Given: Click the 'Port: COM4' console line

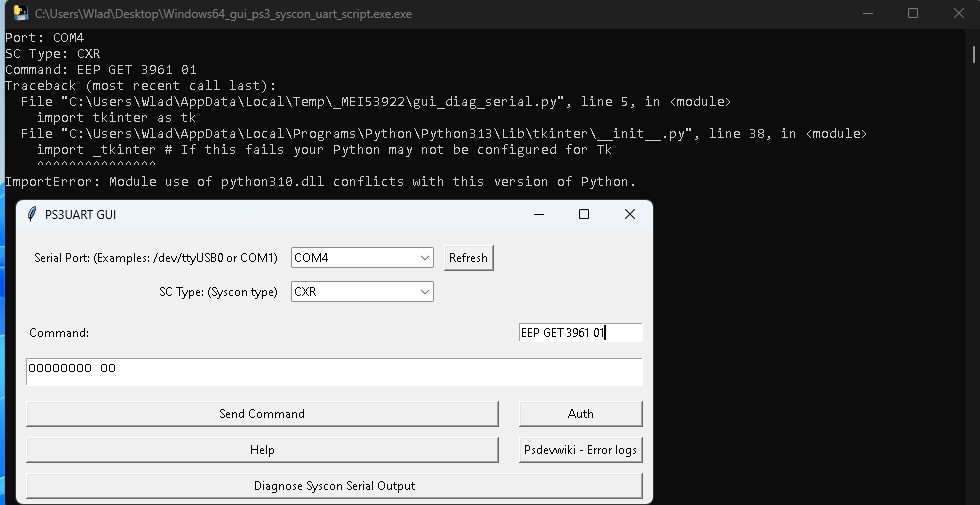Looking at the screenshot, I should [x=44, y=38].
